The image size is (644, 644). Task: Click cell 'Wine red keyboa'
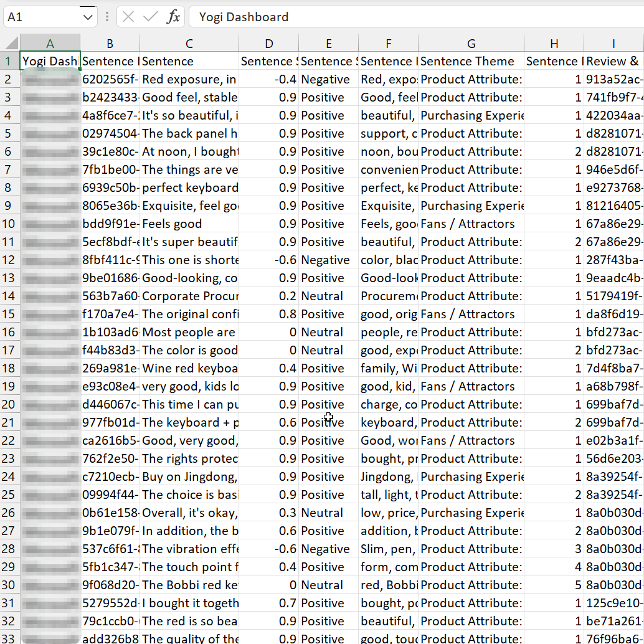pos(189,368)
